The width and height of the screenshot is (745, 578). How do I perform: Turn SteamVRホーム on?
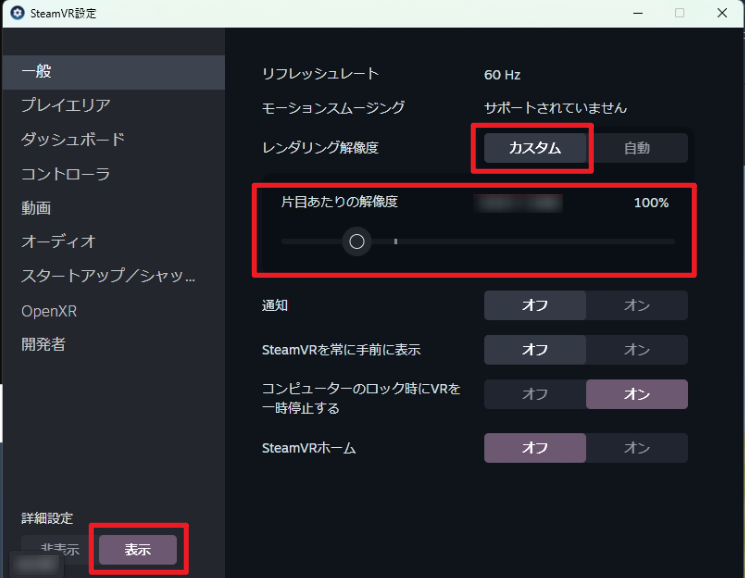coord(637,448)
